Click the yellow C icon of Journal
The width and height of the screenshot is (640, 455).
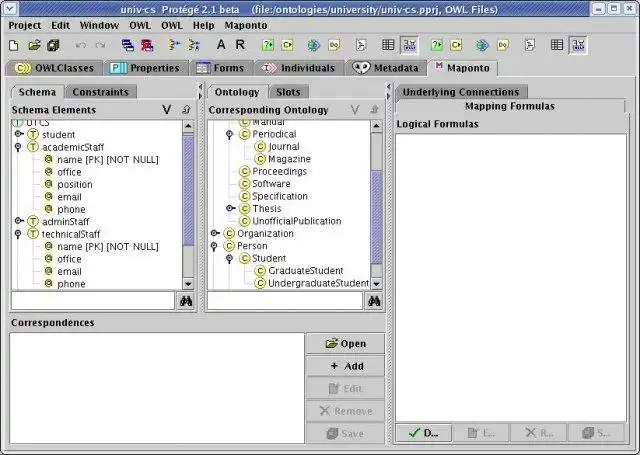coord(260,146)
